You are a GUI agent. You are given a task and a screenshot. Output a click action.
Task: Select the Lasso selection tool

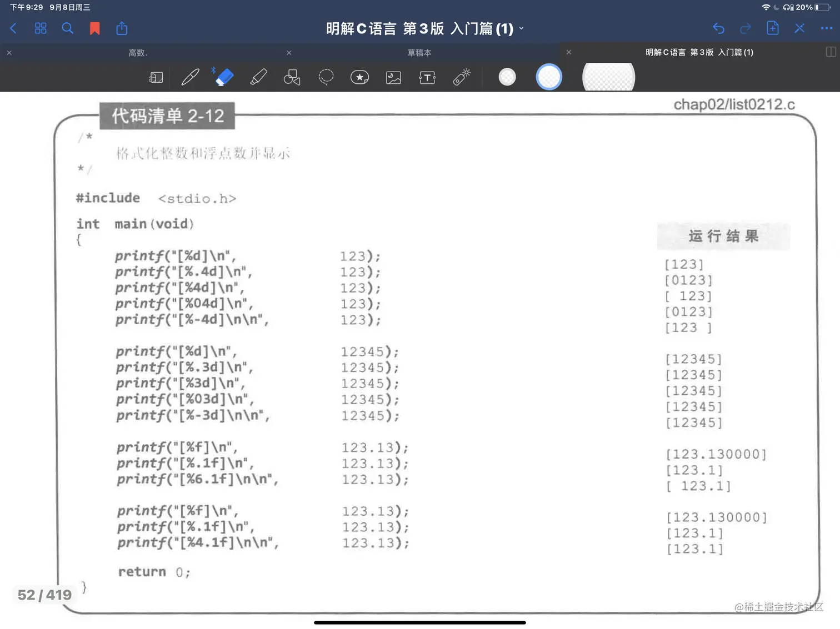point(326,77)
